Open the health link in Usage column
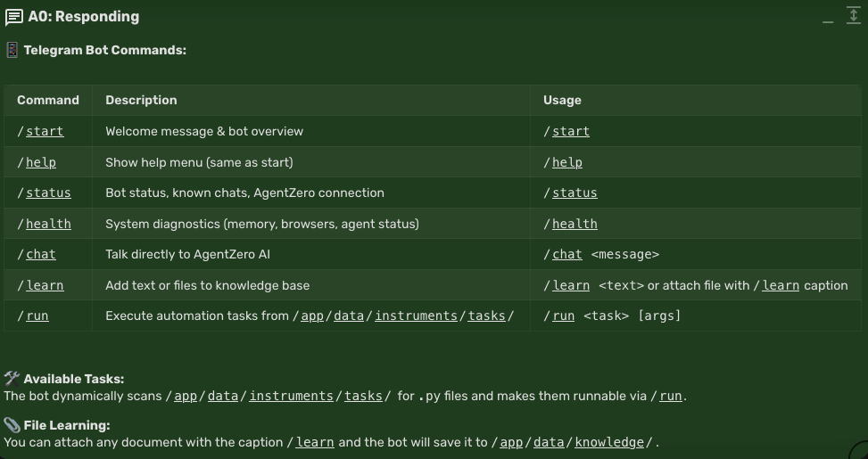 (x=575, y=224)
